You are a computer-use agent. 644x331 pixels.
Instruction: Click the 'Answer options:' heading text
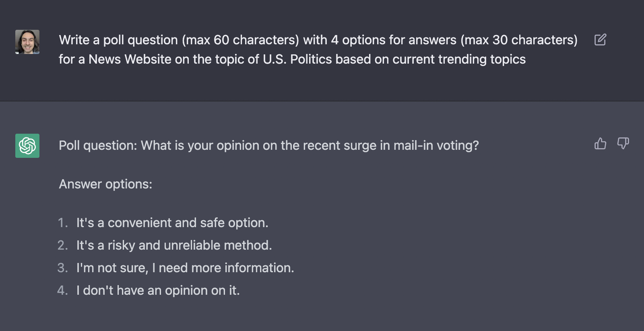click(105, 184)
